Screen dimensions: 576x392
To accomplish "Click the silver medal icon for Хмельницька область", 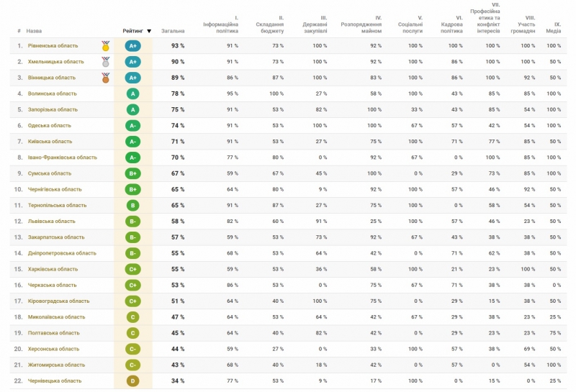I will (106, 62).
